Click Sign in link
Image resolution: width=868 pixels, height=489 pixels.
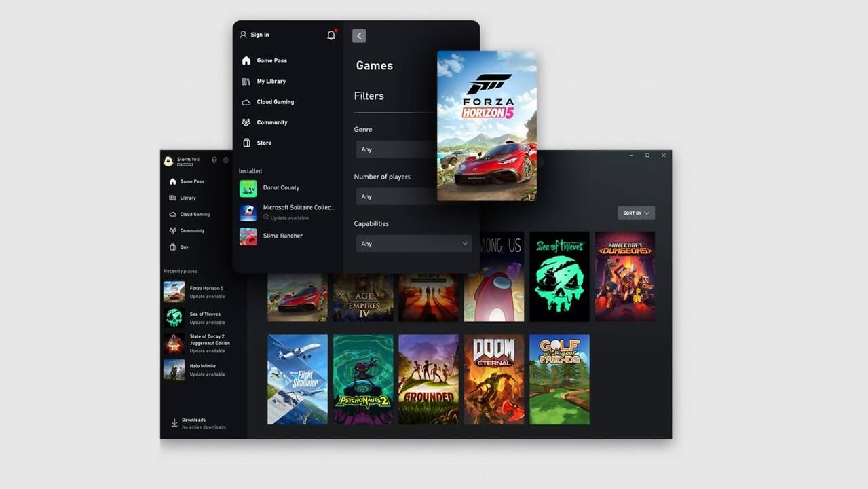point(259,35)
